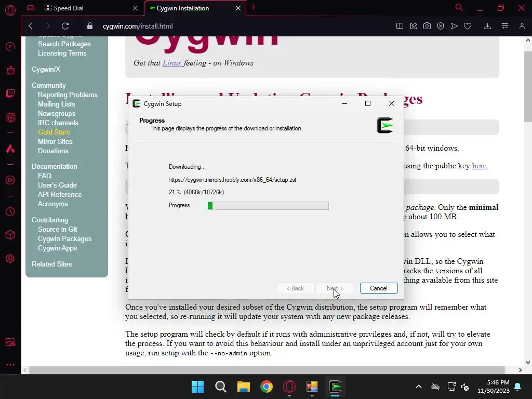Screen dimensions: 532x399
Task: Open the Player sidebar icon
Action: click(x=10, y=180)
